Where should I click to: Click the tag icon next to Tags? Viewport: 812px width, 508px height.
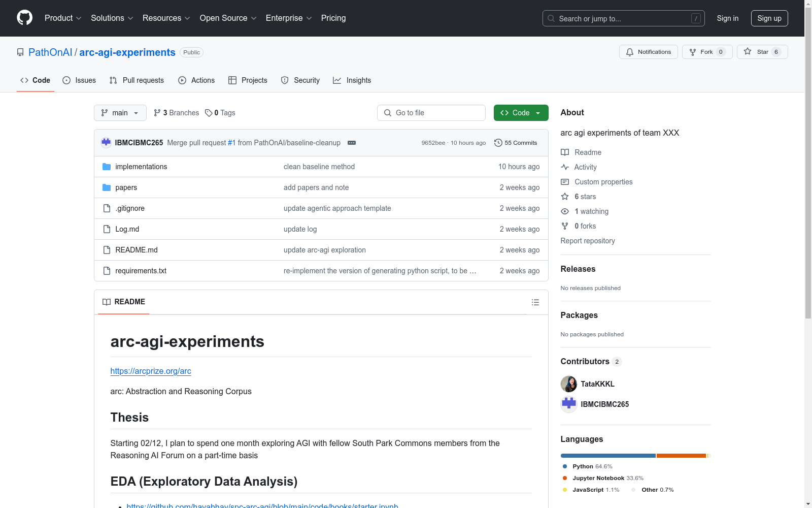(x=209, y=113)
